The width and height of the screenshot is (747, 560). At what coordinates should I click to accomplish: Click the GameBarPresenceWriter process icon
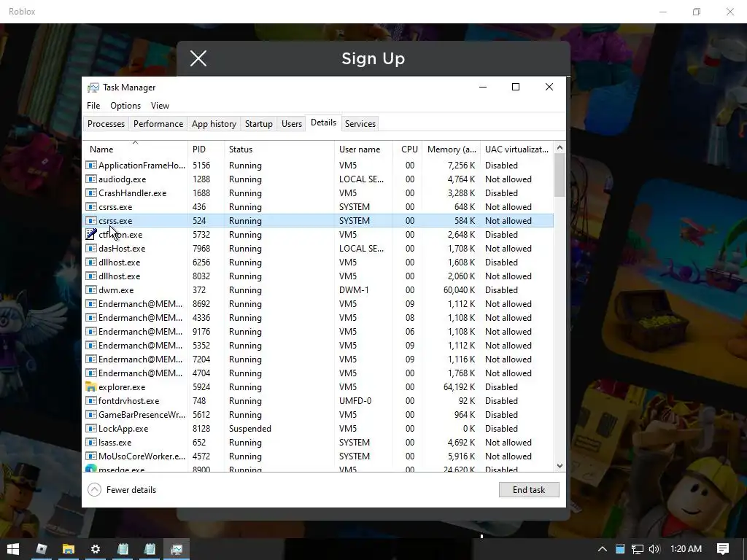point(90,414)
